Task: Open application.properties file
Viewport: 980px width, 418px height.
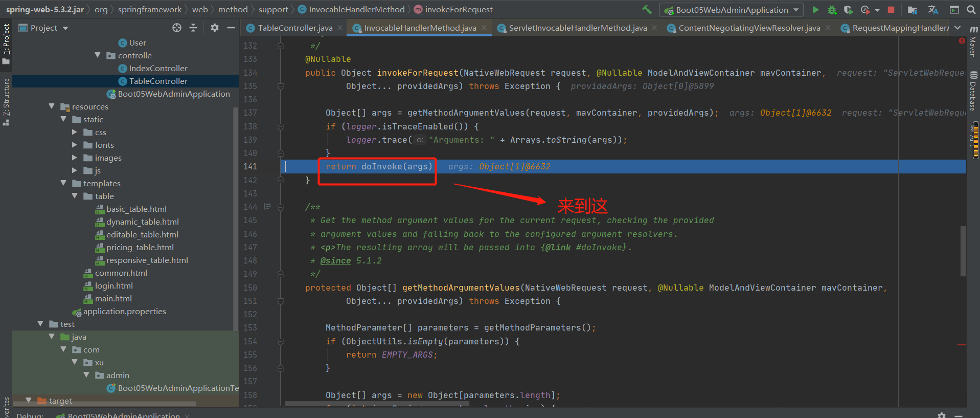Action: pyautogui.click(x=124, y=312)
